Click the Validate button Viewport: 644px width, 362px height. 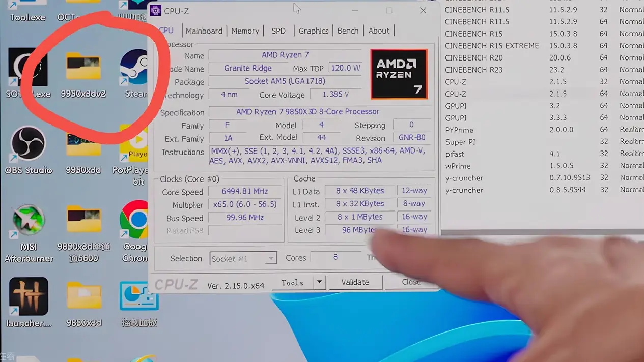coord(355,282)
